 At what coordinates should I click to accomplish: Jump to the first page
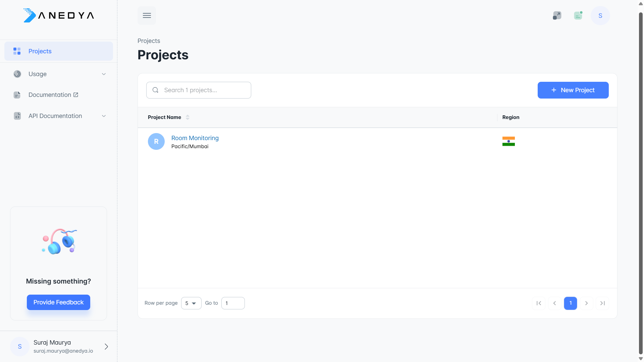tap(539, 303)
